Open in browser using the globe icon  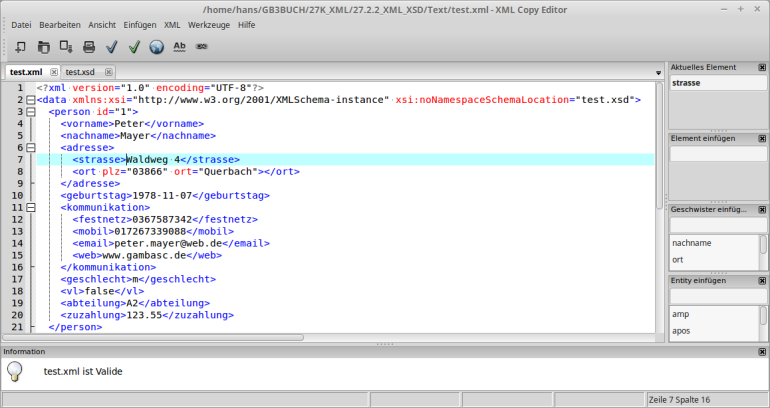point(157,46)
